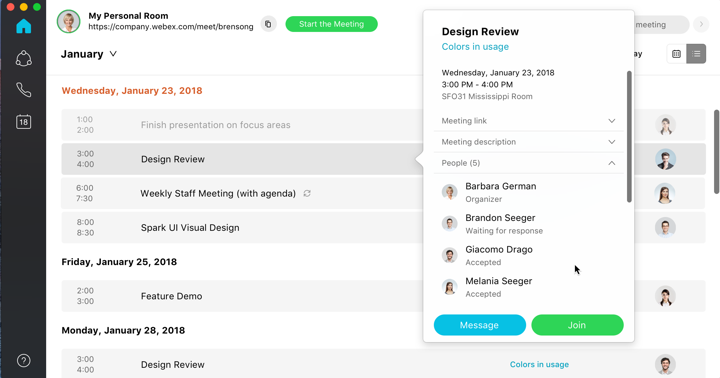
Task: Copy the personal room link icon
Action: pos(269,24)
